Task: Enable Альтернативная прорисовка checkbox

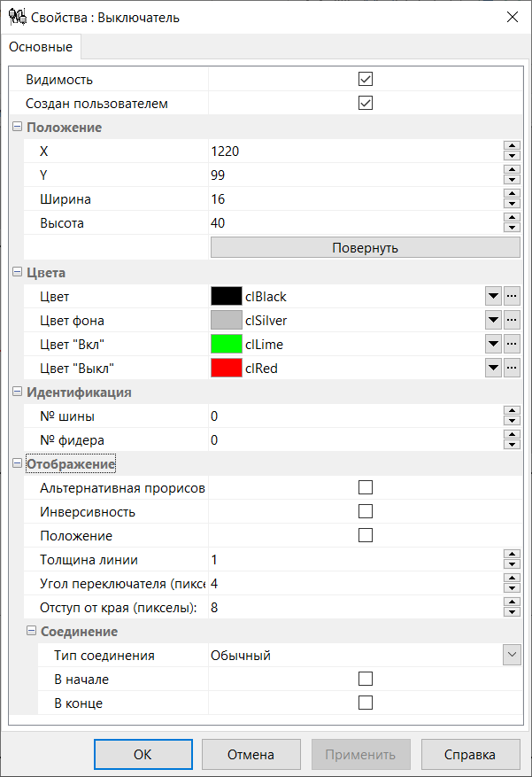Action: 366,487
